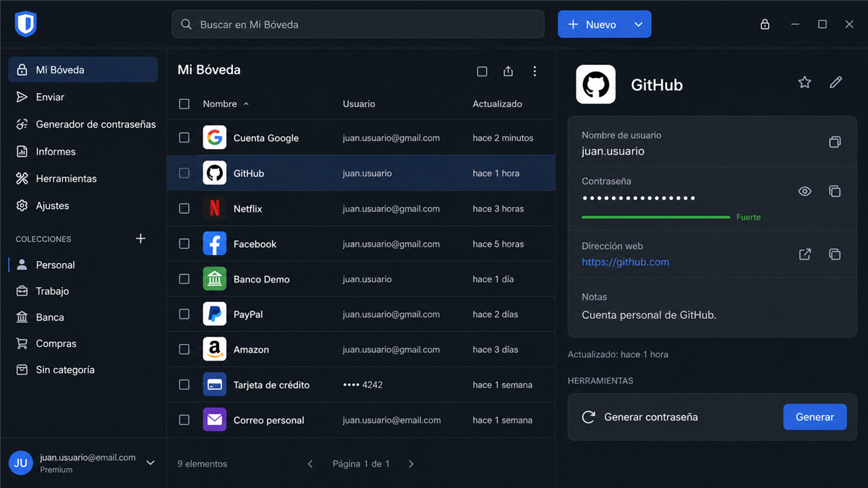Click the JU account avatar
The image size is (868, 488).
[x=21, y=463]
